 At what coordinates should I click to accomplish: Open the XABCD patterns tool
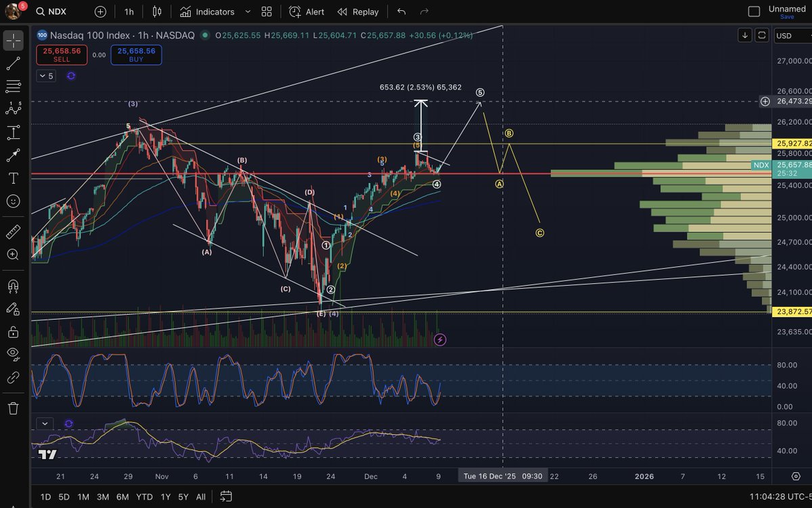13,109
